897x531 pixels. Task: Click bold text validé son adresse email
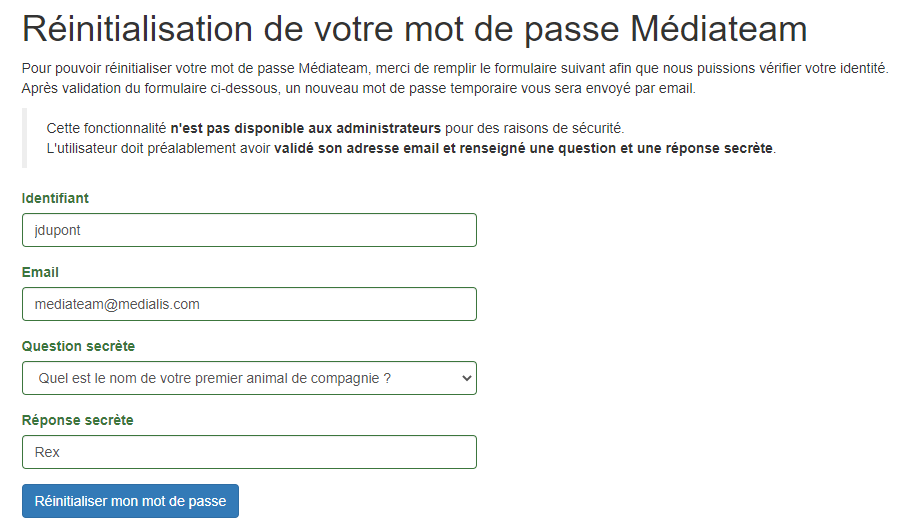pyautogui.click(x=357, y=148)
